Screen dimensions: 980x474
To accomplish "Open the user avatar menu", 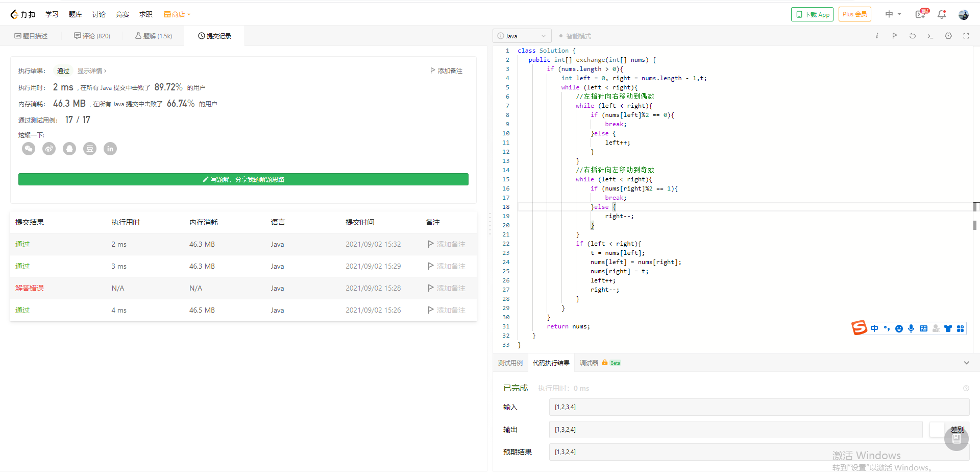I will 964,14.
